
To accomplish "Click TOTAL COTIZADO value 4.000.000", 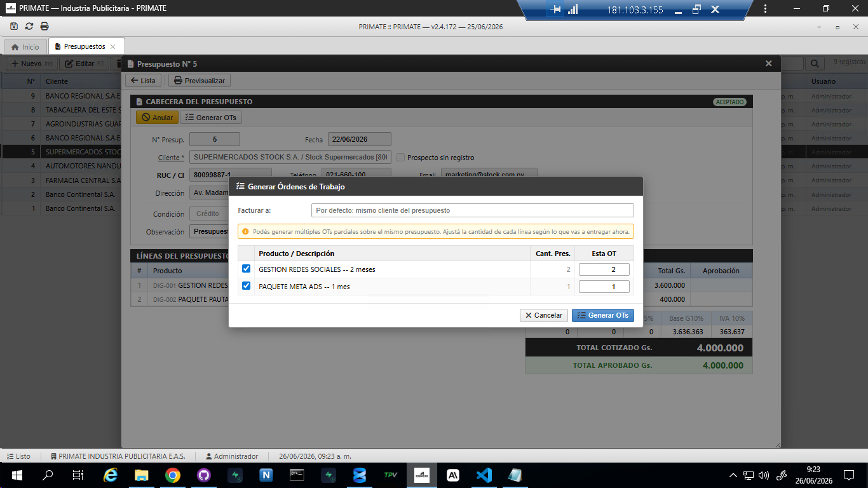I will click(x=720, y=348).
